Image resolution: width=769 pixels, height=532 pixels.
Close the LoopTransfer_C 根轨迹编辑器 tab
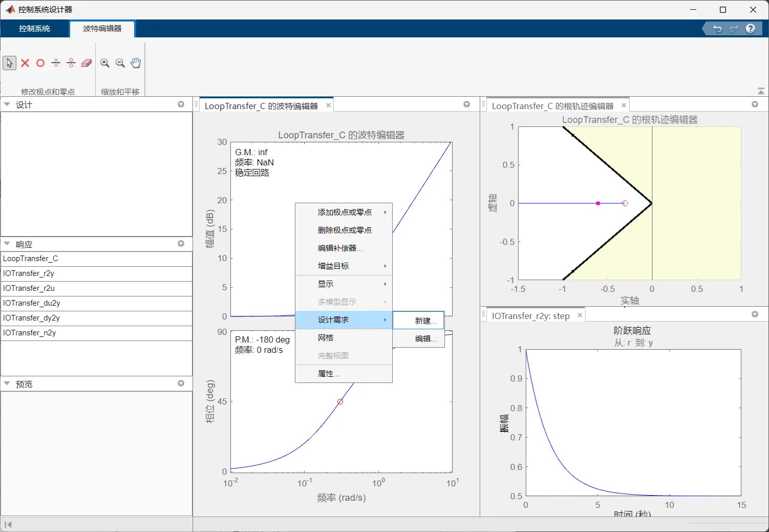click(624, 105)
